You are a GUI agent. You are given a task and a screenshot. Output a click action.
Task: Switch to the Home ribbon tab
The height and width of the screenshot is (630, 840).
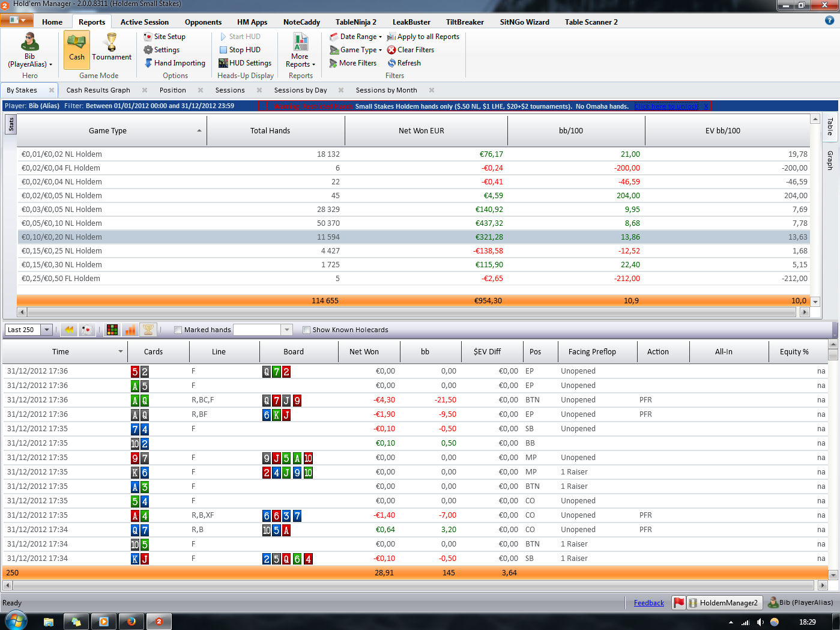pos(52,22)
